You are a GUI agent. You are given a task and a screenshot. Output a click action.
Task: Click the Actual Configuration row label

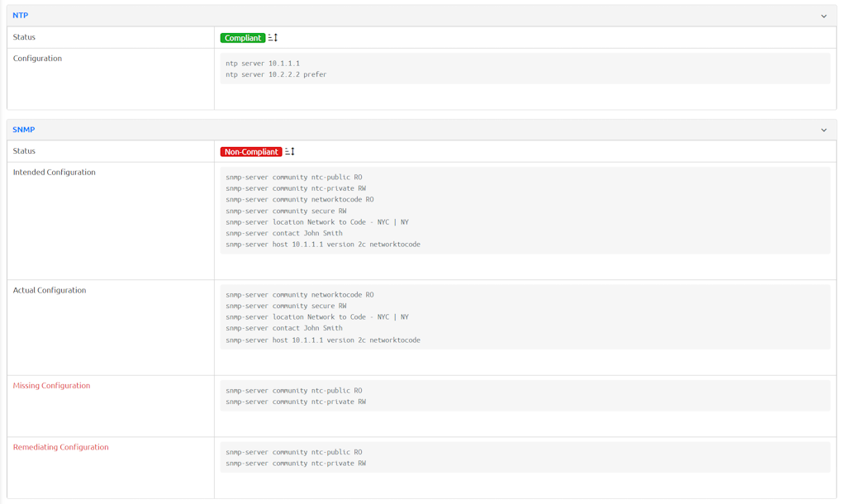tap(50, 290)
